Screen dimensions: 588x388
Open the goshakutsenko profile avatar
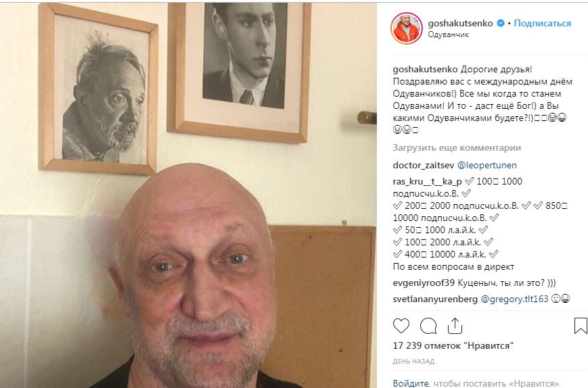pos(407,28)
